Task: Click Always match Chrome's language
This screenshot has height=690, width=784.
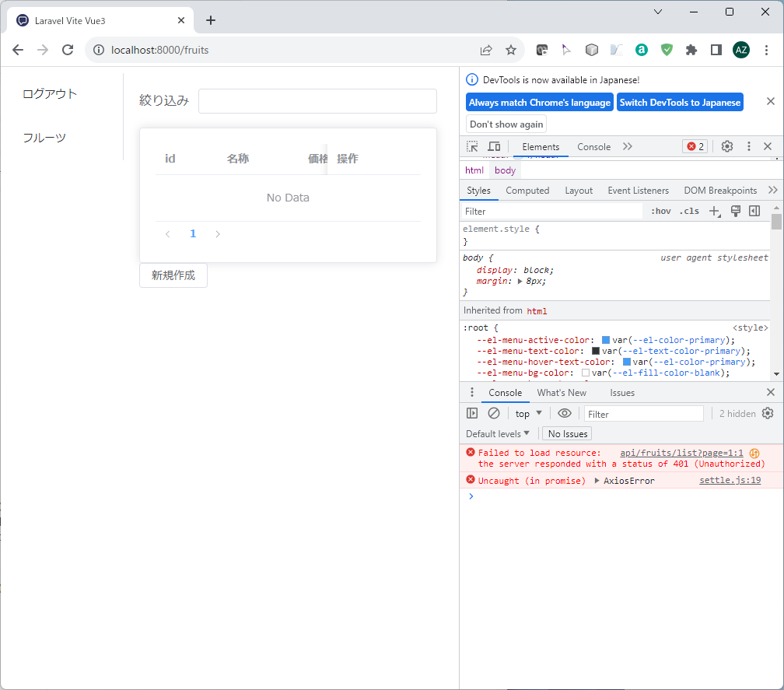Action: [x=540, y=102]
